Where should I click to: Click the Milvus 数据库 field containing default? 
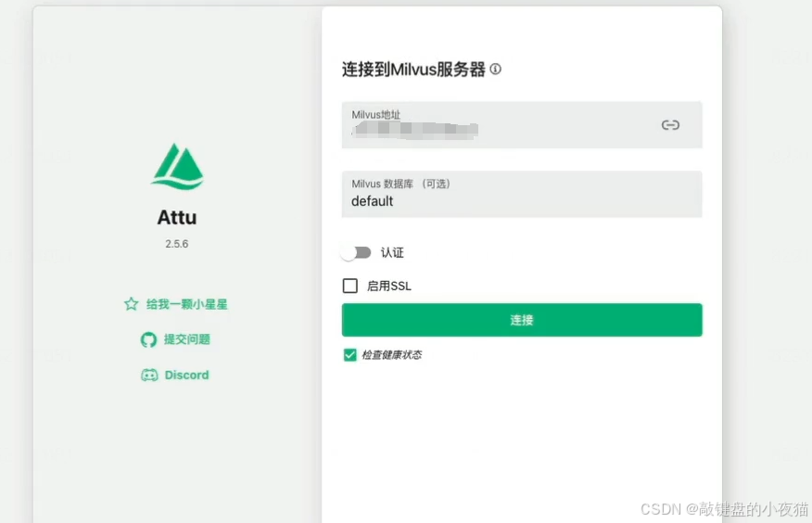click(522, 194)
